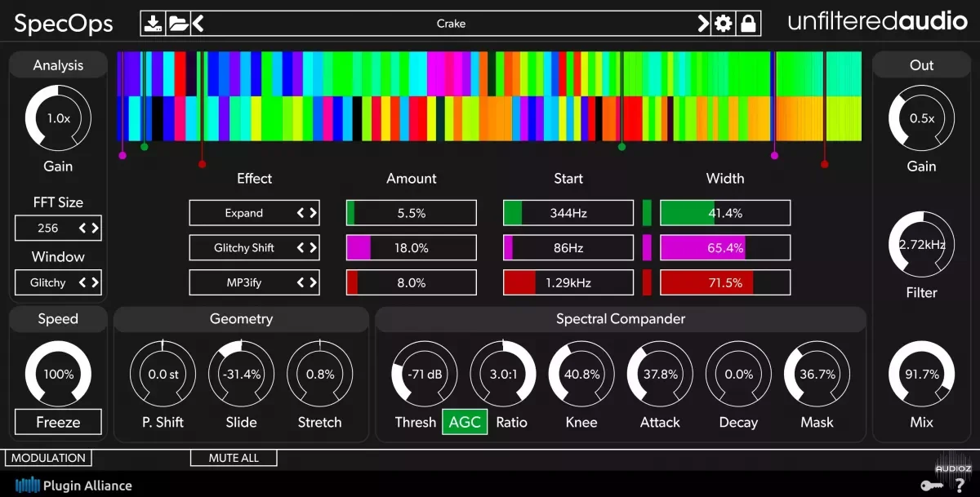This screenshot has height=497, width=980.
Task: Open the Expand effect selector
Action: [254, 213]
